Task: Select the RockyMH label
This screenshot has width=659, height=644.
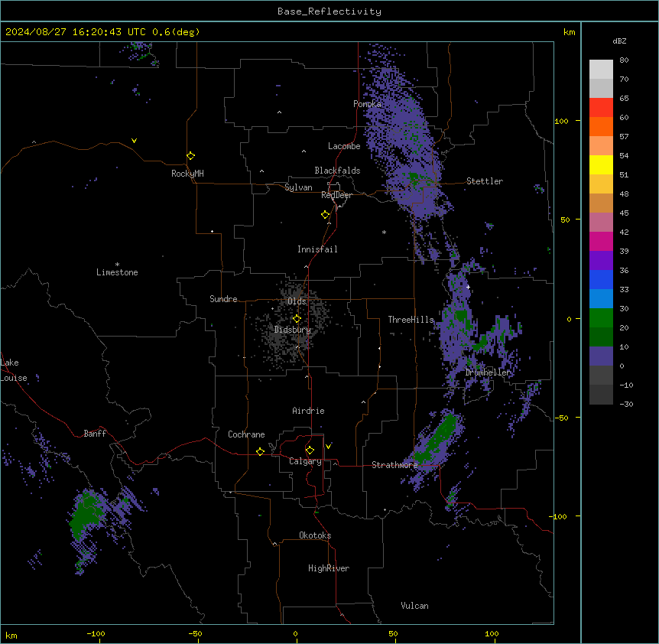Action: [187, 174]
